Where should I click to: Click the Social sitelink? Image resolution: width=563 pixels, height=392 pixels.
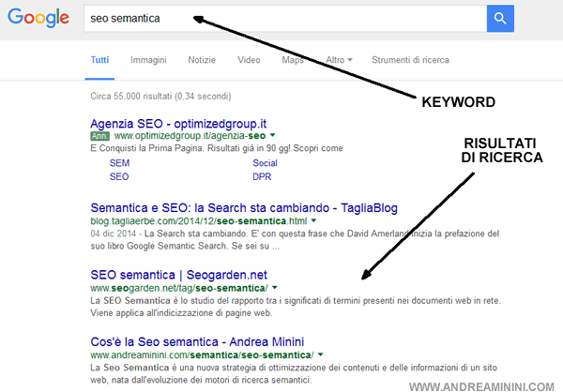point(265,162)
